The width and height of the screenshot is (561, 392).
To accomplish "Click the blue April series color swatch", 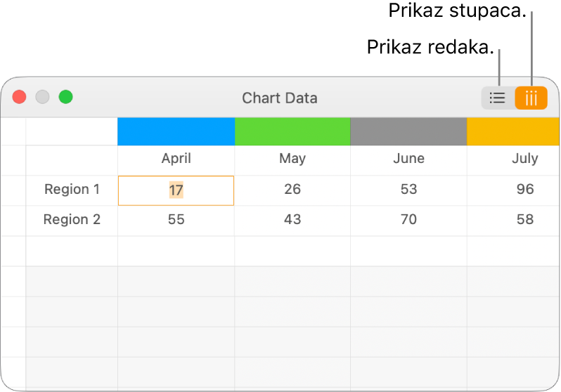I will coord(176,132).
